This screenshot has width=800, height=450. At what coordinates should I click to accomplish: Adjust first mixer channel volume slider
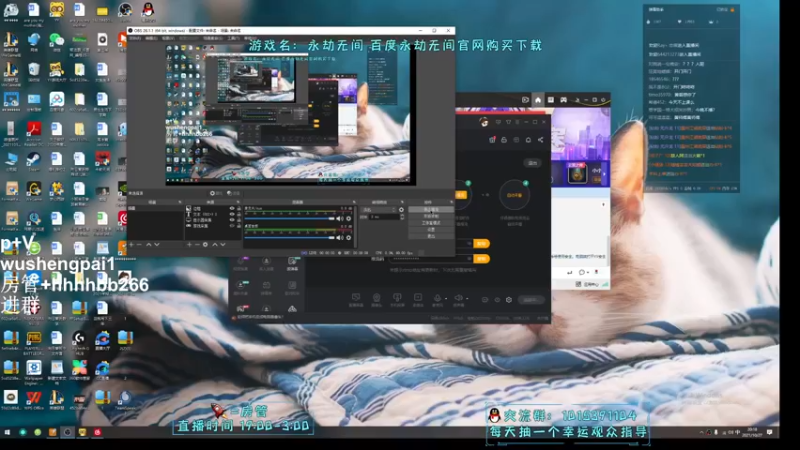289,218
